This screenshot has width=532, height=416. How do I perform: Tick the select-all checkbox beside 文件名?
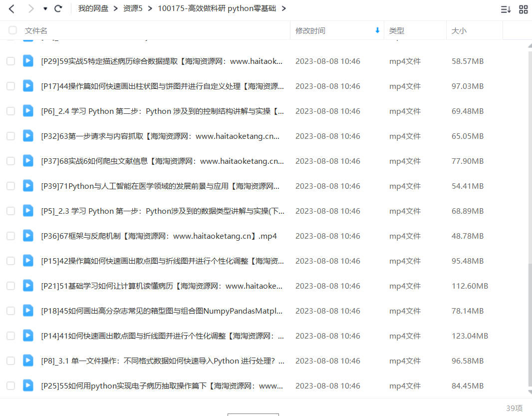[x=12, y=30]
